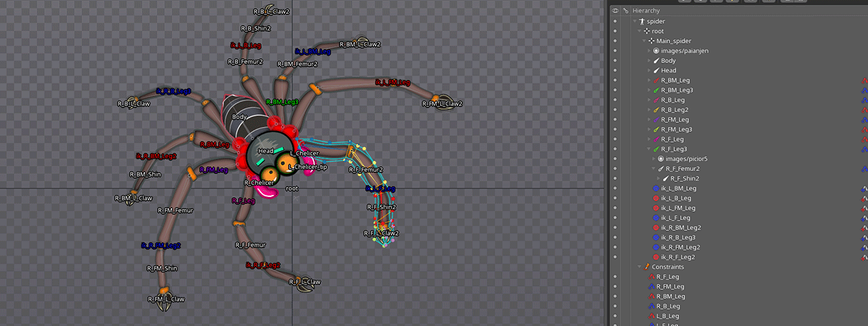The image size is (868, 326).
Task: Toggle visibility dot for the Body bone
Action: 615,60
